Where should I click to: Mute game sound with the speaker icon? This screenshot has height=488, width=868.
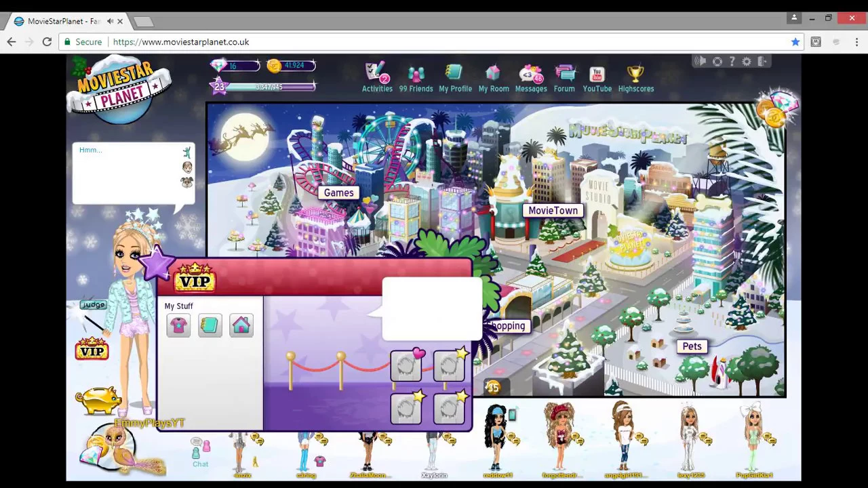click(x=701, y=62)
